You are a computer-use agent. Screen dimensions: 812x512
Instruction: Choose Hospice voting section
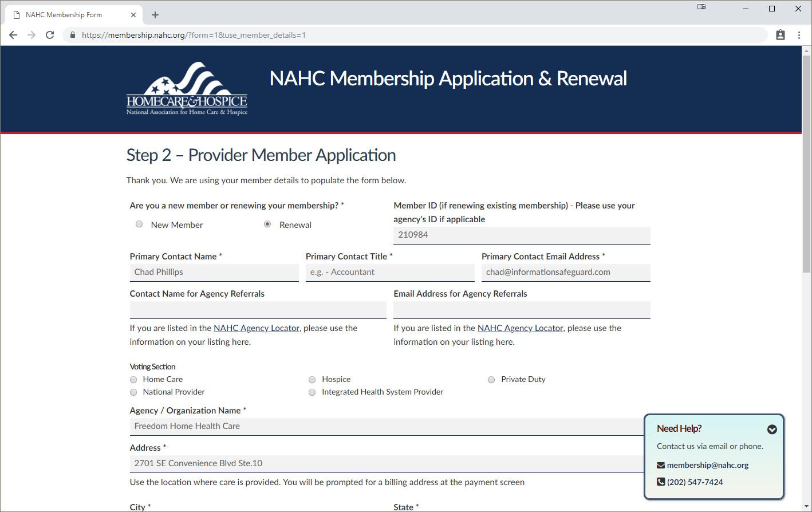point(312,380)
